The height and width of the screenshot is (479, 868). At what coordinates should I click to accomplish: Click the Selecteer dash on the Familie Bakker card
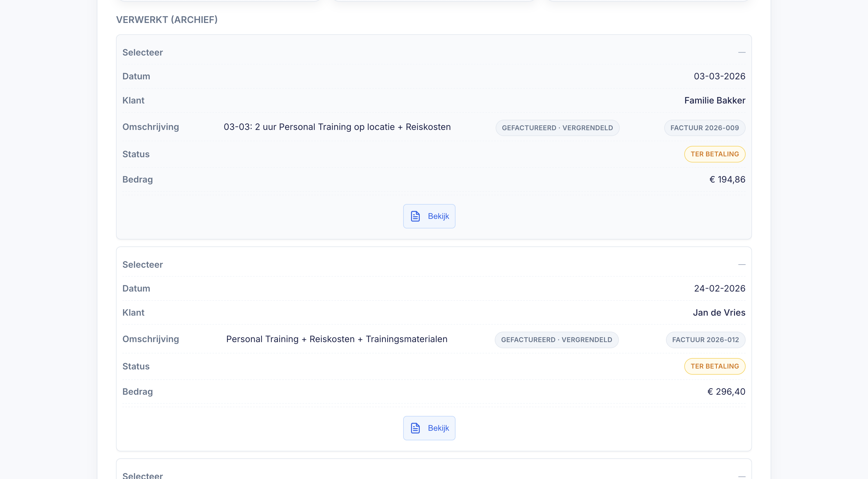click(x=741, y=53)
